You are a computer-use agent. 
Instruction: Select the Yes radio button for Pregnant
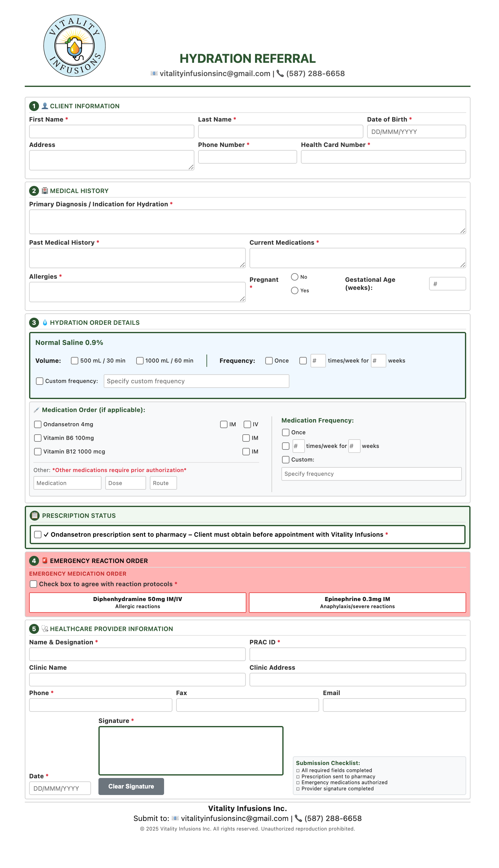click(x=294, y=290)
